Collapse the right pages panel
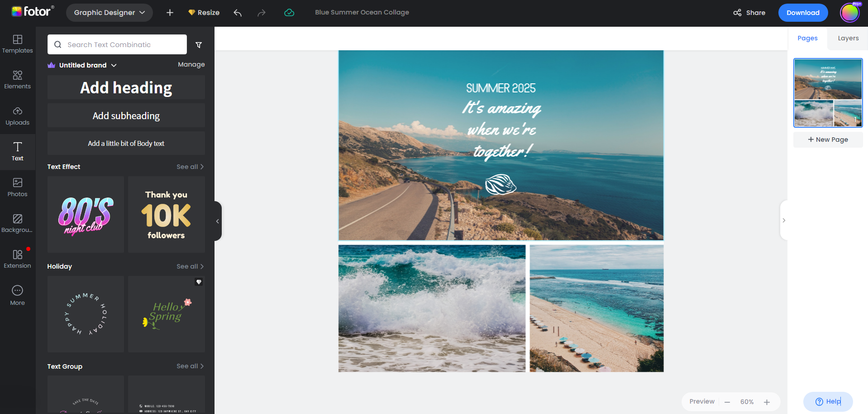 click(784, 221)
